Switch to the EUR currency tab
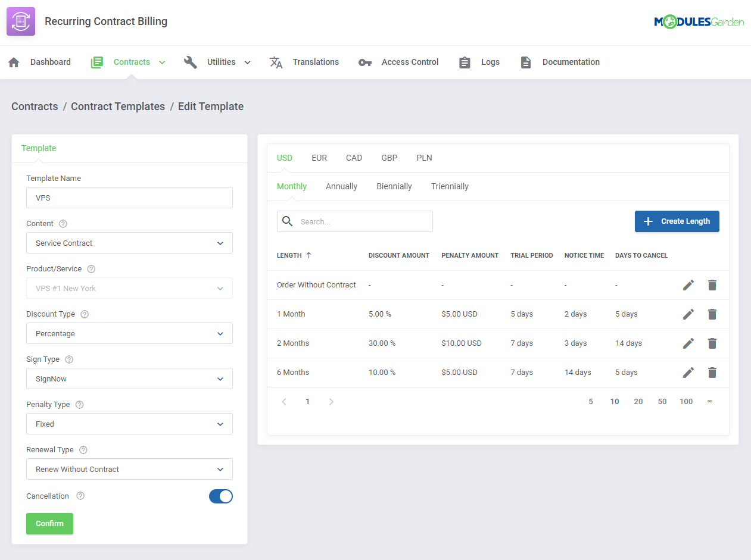The image size is (751, 560). (x=319, y=158)
